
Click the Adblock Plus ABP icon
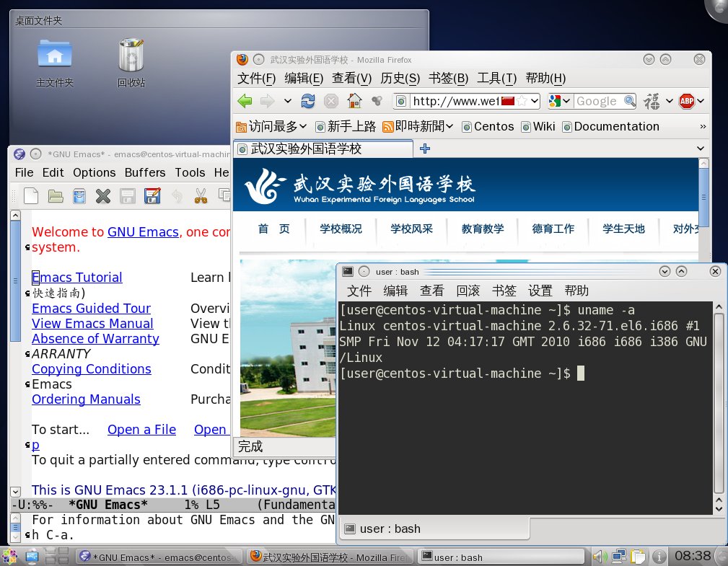687,101
